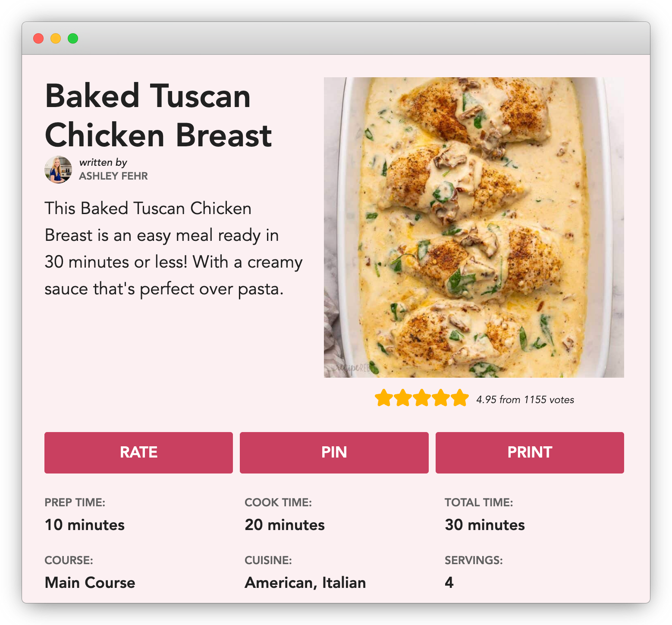Click the third rating star
This screenshot has width=672, height=625.
click(x=421, y=398)
